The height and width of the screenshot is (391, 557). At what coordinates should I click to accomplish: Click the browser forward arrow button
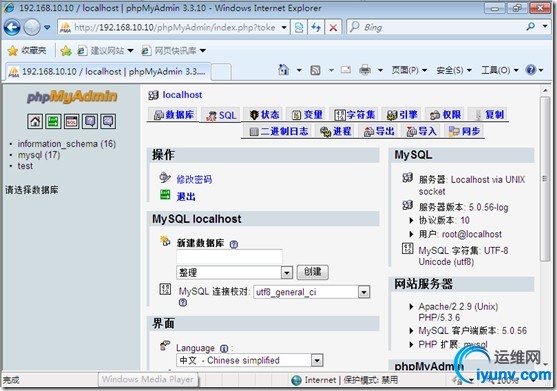32,27
